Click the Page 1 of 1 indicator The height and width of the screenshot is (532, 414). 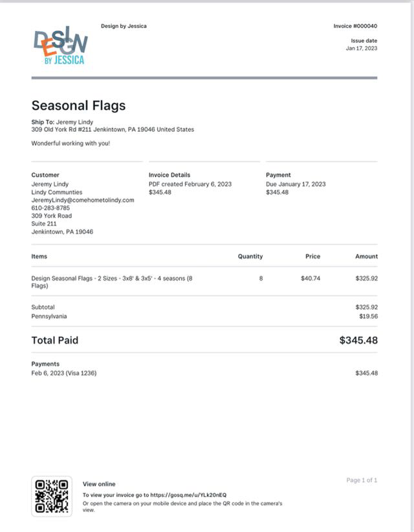pyautogui.click(x=362, y=480)
